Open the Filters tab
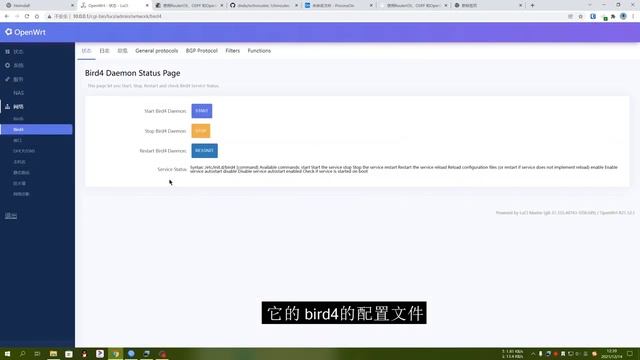 point(233,51)
